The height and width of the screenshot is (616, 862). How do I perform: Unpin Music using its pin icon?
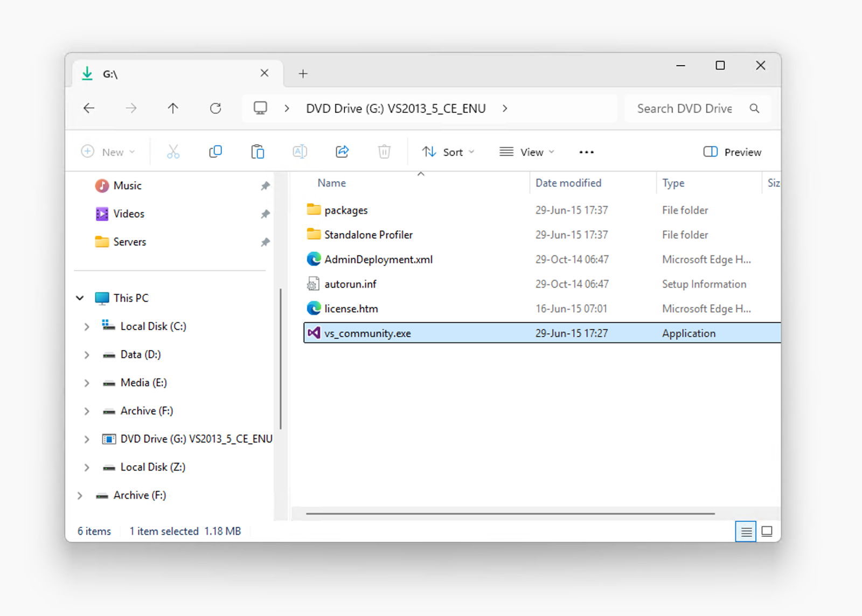(265, 186)
